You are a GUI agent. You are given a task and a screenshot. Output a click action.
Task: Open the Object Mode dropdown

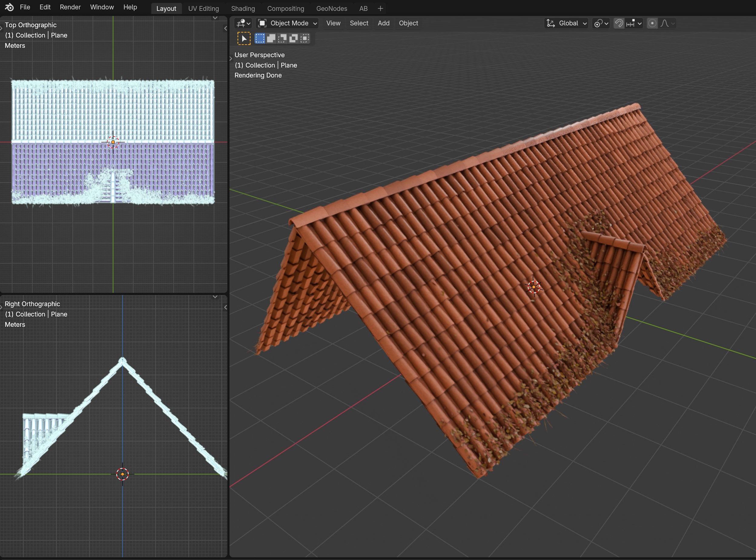287,23
